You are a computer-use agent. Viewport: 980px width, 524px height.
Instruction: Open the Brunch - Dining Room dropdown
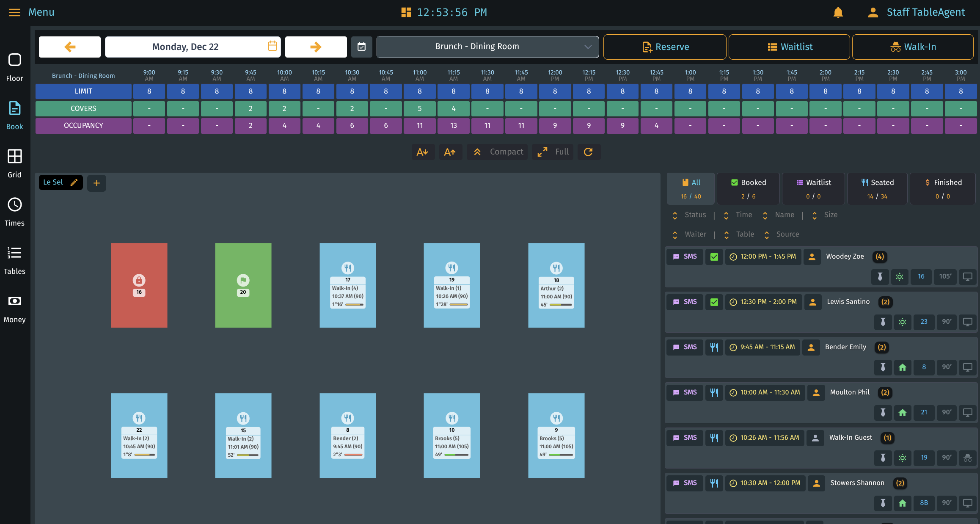click(x=487, y=47)
